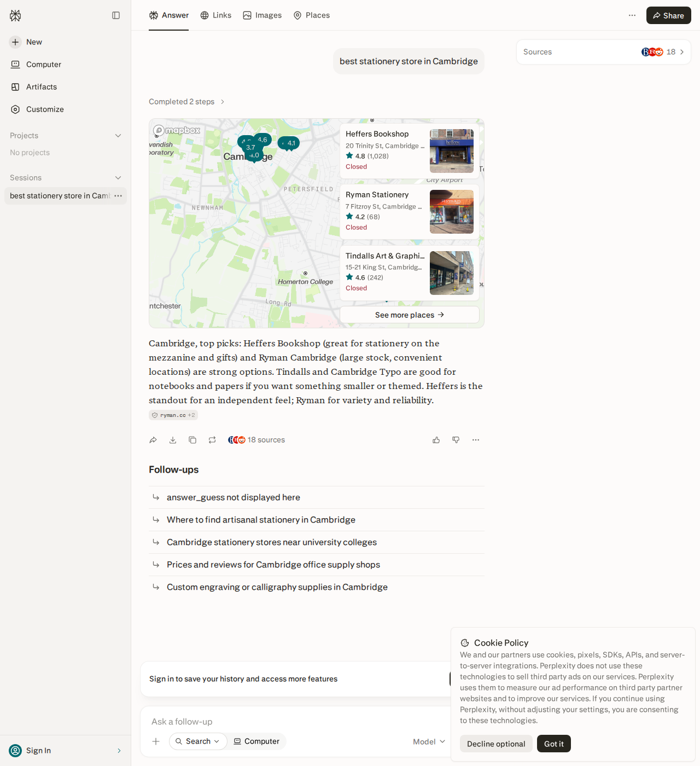Expand Completed 2 steps
The width and height of the screenshot is (700, 766).
(186, 102)
